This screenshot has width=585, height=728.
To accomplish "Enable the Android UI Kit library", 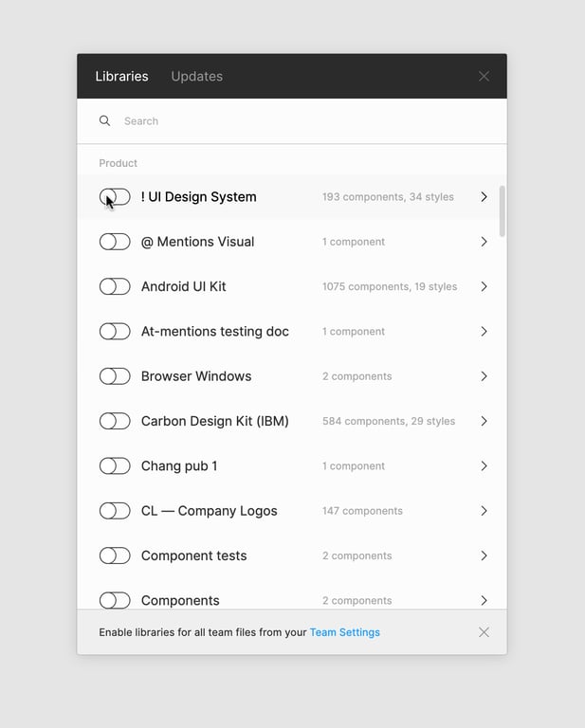I will pyautogui.click(x=115, y=286).
